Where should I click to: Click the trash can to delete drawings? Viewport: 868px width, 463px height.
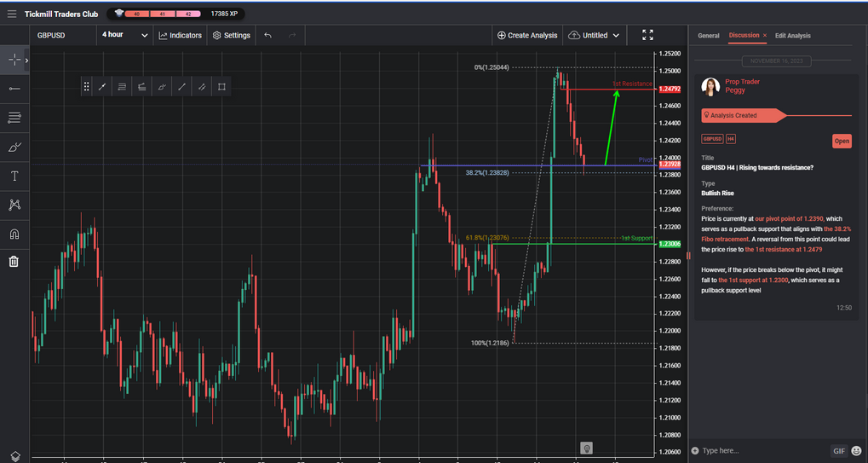[x=14, y=262]
